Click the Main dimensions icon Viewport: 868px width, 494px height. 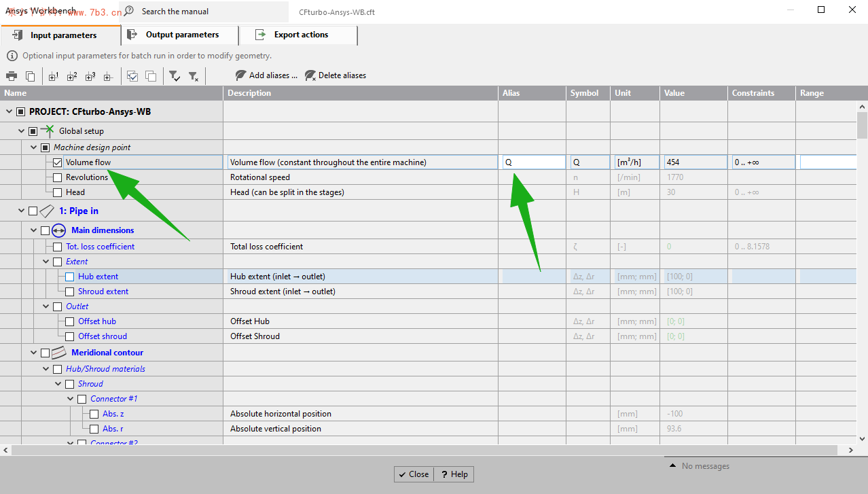[59, 230]
